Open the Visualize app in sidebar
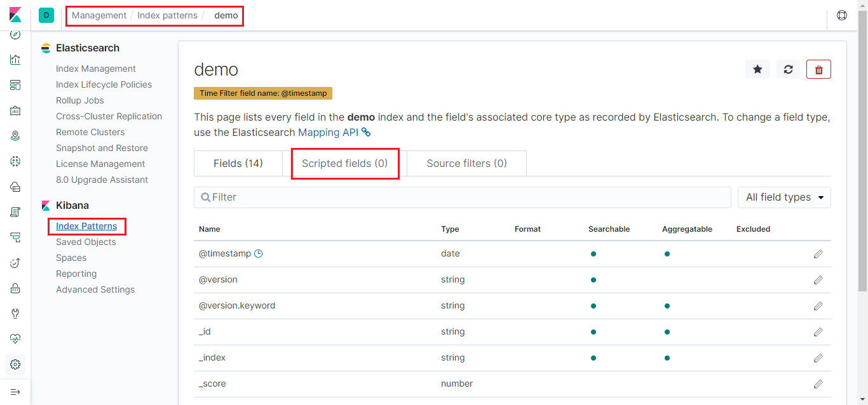 tap(15, 60)
